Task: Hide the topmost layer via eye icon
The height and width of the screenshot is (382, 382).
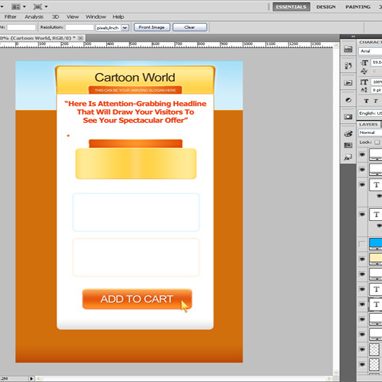Action: coord(362,155)
